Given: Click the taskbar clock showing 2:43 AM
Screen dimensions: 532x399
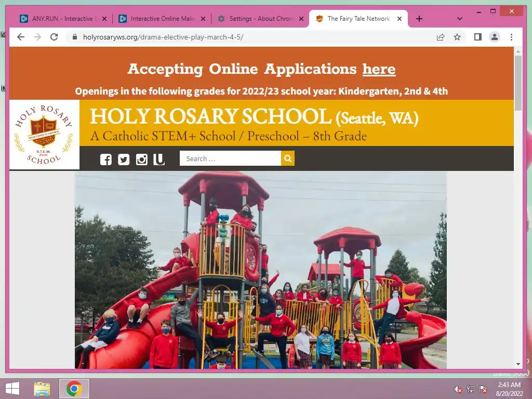Looking at the screenshot, I should tap(509, 389).
